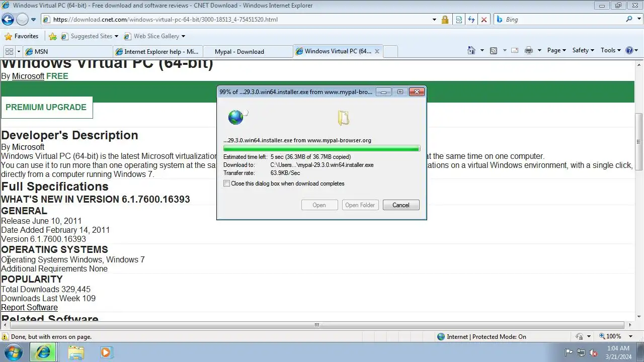The width and height of the screenshot is (644, 362).
Task: Open the Safety menu
Action: pyautogui.click(x=583, y=50)
